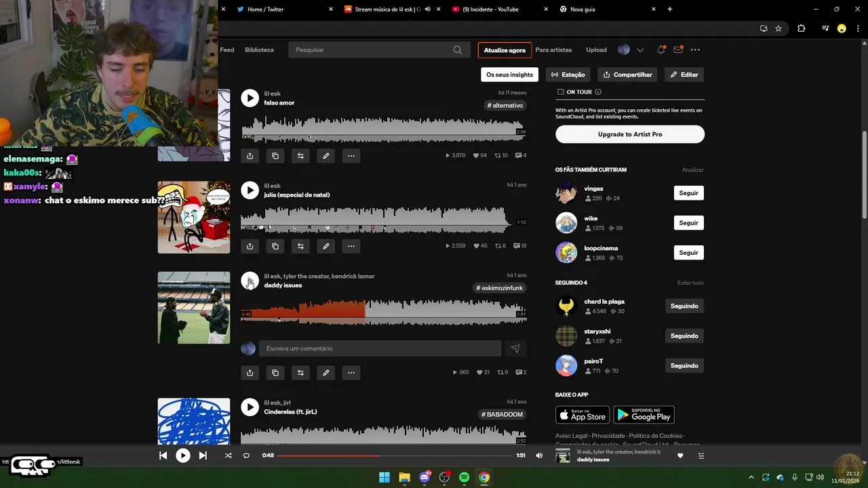Open the Feed tab
Screen dimensions: 868x488
tap(227, 49)
